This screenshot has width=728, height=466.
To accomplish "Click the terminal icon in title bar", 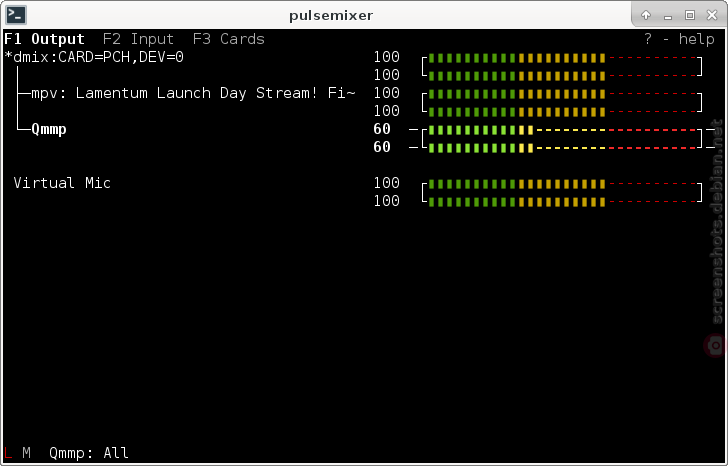I will (16, 15).
